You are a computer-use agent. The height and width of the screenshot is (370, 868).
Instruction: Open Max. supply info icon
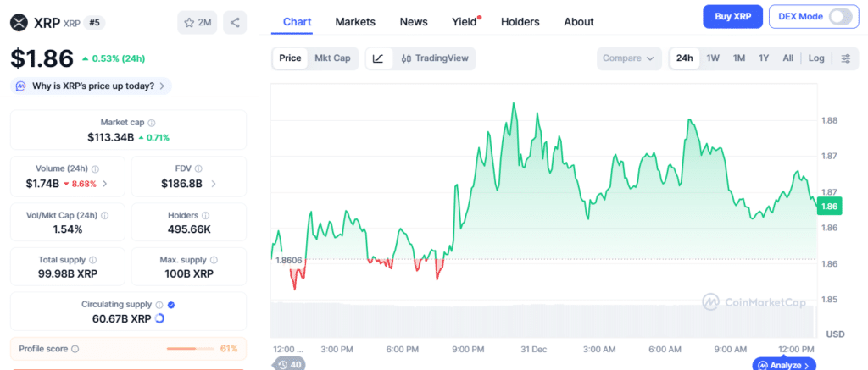point(214,259)
